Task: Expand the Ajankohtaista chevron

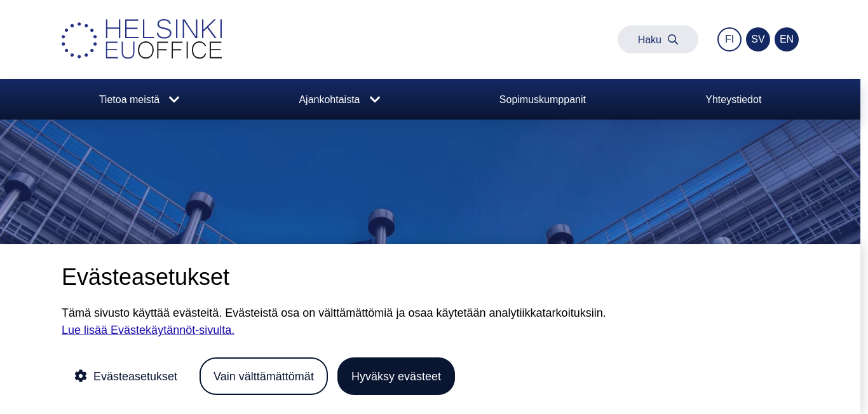Action: pos(375,99)
